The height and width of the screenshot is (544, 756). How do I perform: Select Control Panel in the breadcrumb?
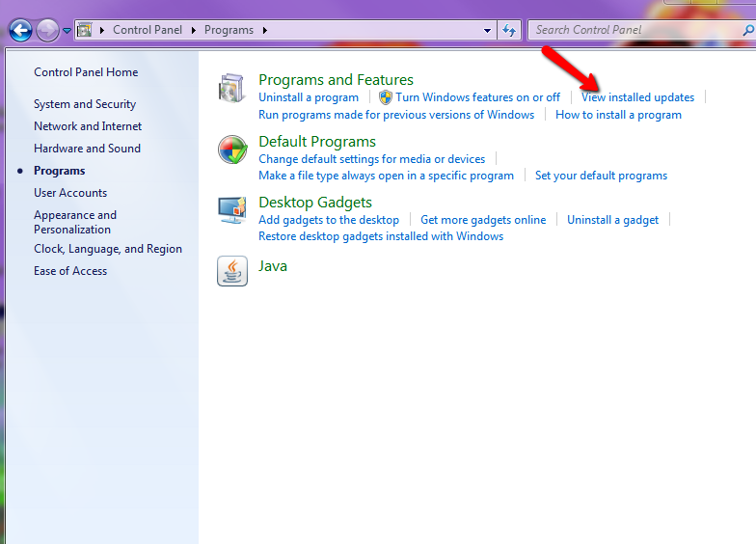pos(147,30)
